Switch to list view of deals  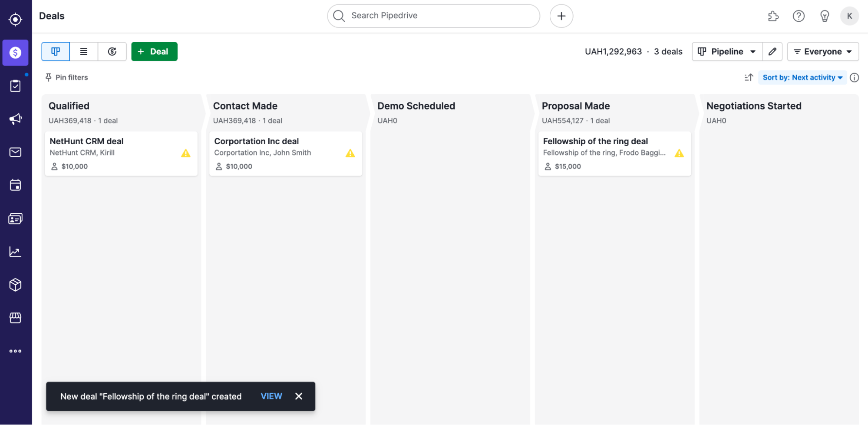point(84,51)
